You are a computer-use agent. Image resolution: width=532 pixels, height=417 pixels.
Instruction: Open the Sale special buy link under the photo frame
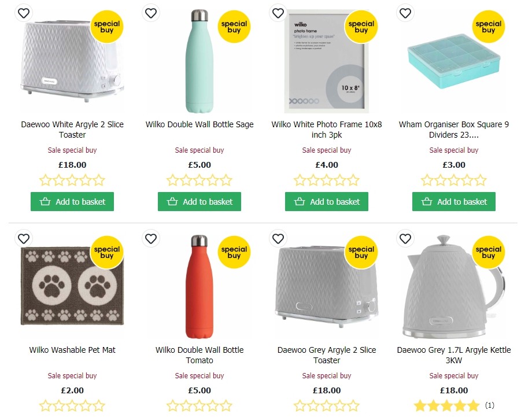pyautogui.click(x=326, y=150)
